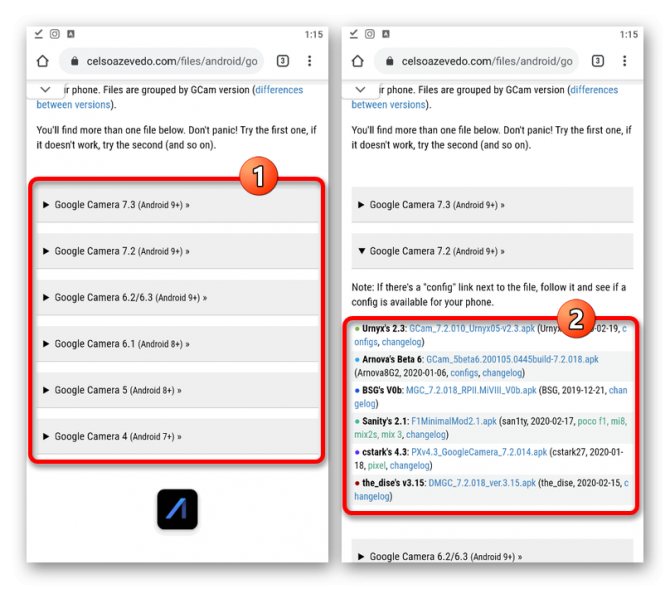
Task: Focus the address bar in left phone
Action: click(162, 61)
